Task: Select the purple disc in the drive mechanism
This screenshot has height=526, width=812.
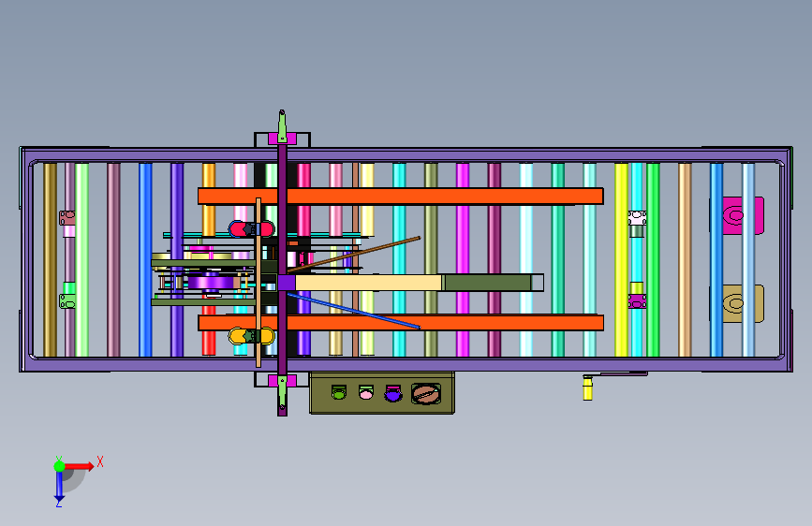Action: coord(211,283)
